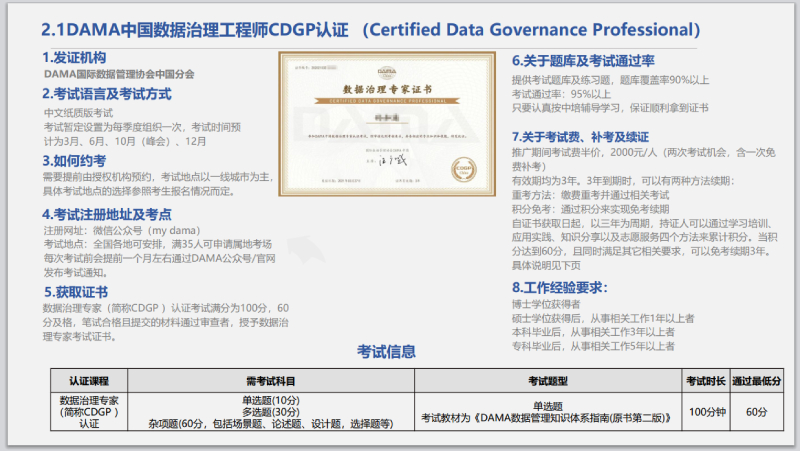Select the heading '8.工作经验要求:'
Image resolution: width=800 pixels, height=451 pixels.
pyautogui.click(x=560, y=288)
